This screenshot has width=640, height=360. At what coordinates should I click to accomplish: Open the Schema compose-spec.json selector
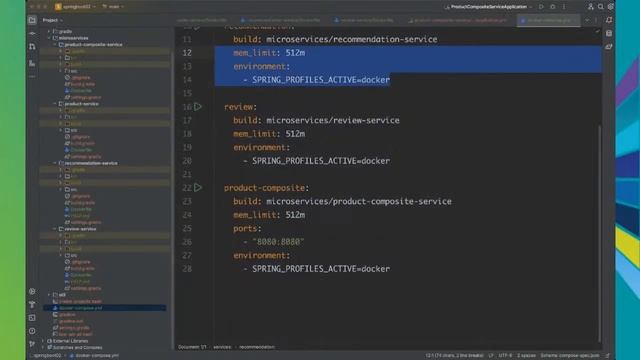[570, 356]
